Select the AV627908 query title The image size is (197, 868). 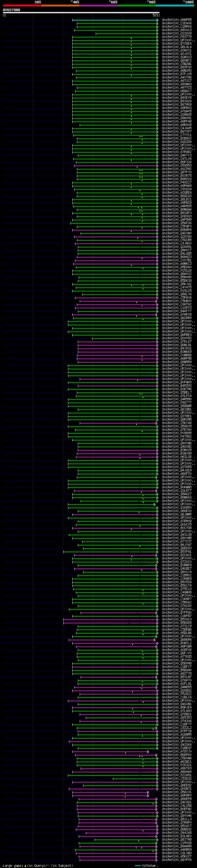(x=11, y=10)
